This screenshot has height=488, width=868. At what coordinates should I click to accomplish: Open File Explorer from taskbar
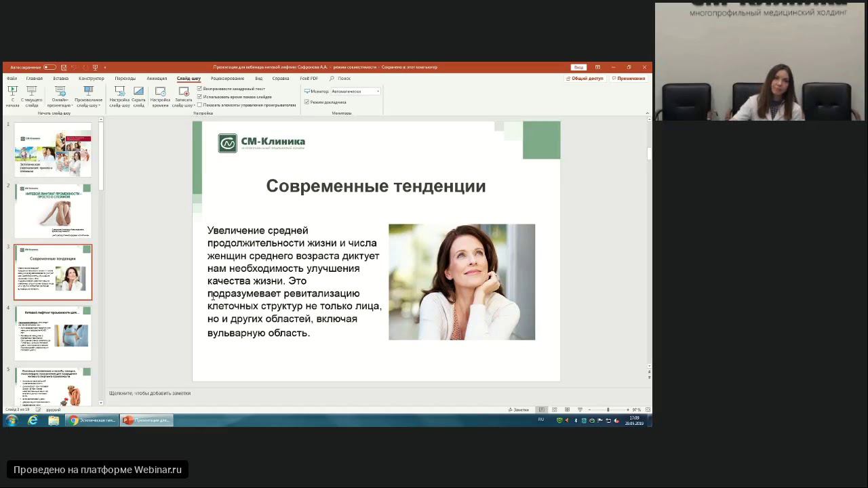pyautogui.click(x=54, y=420)
